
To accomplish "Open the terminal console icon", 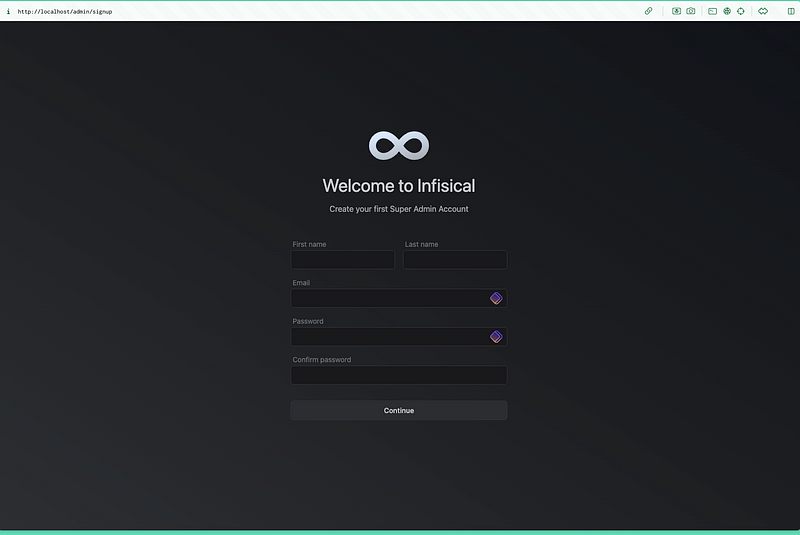I will pos(713,11).
